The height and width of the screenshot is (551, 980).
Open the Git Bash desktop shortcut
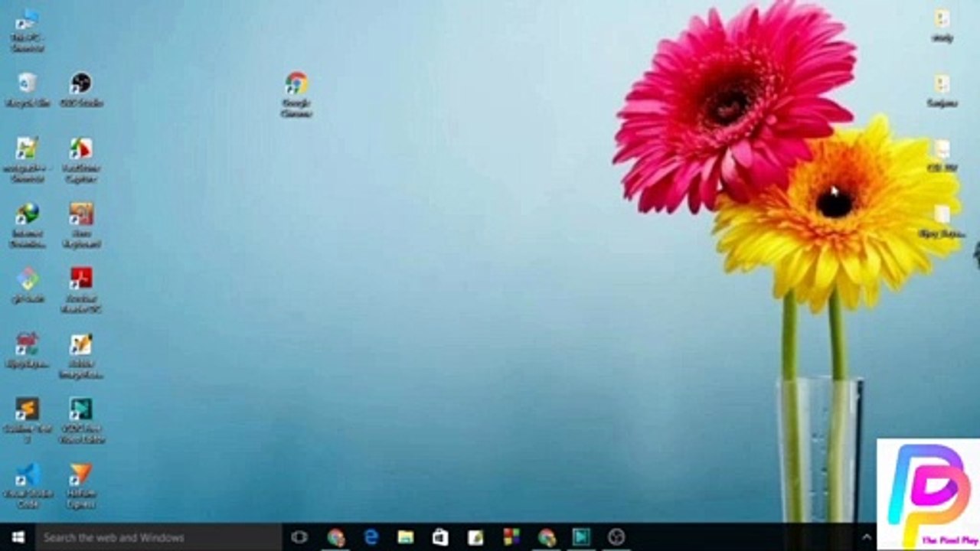(x=28, y=285)
